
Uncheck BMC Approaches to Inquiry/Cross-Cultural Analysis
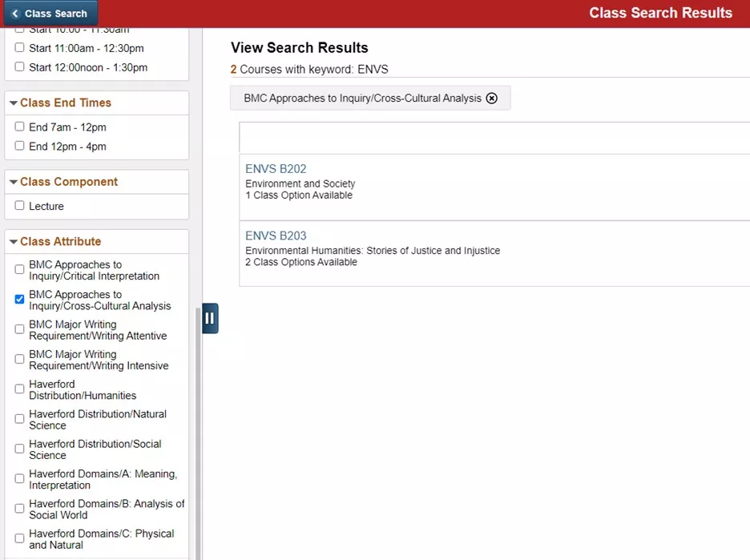point(19,300)
